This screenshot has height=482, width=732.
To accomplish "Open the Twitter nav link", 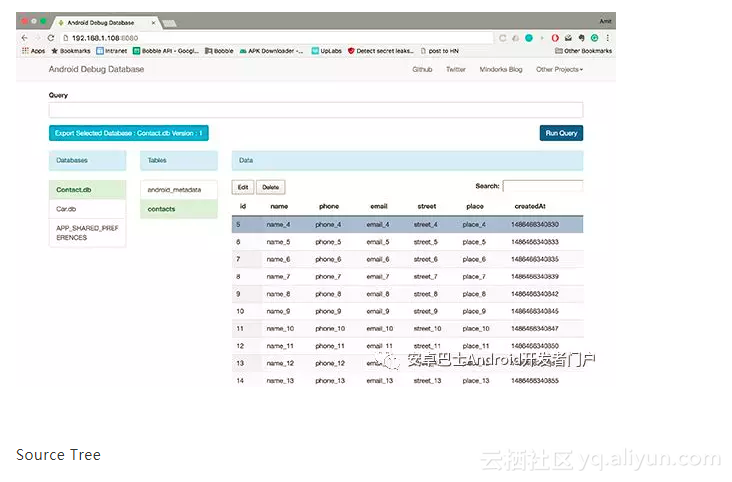I will 456,69.
